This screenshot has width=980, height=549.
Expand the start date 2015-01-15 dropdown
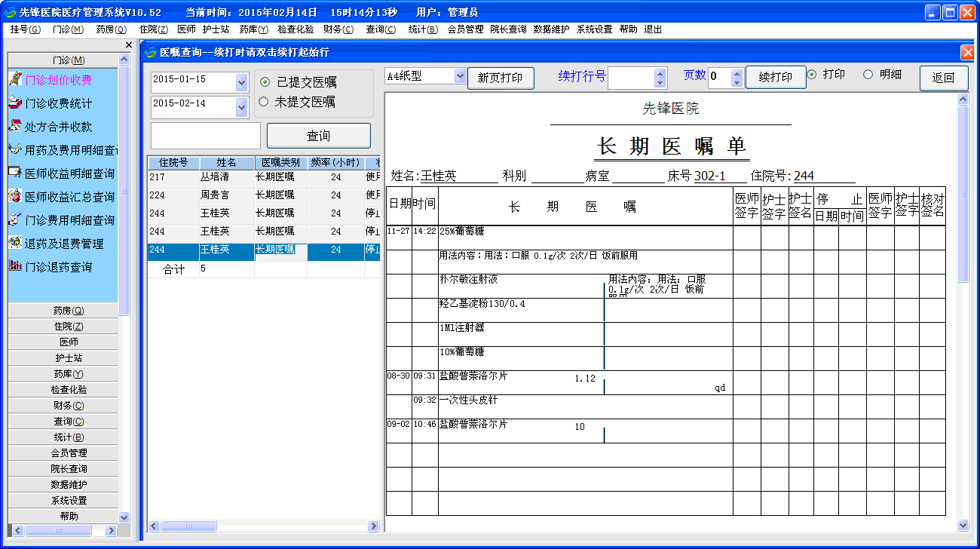pos(241,81)
